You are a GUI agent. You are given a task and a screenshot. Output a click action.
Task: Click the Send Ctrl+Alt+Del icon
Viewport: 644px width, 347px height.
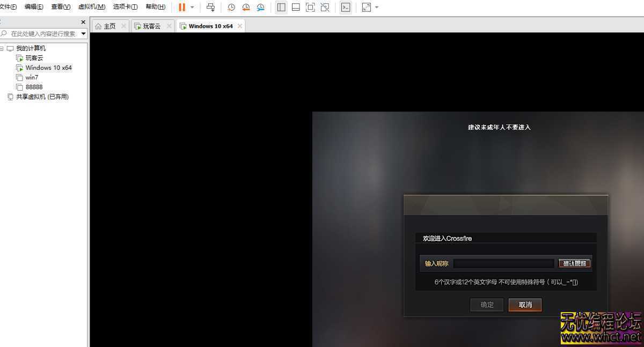click(210, 8)
